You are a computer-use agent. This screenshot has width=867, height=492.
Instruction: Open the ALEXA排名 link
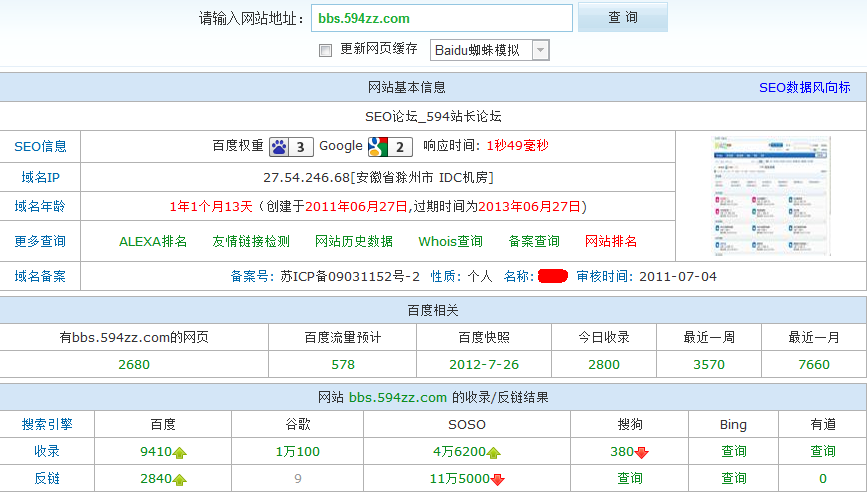(153, 241)
